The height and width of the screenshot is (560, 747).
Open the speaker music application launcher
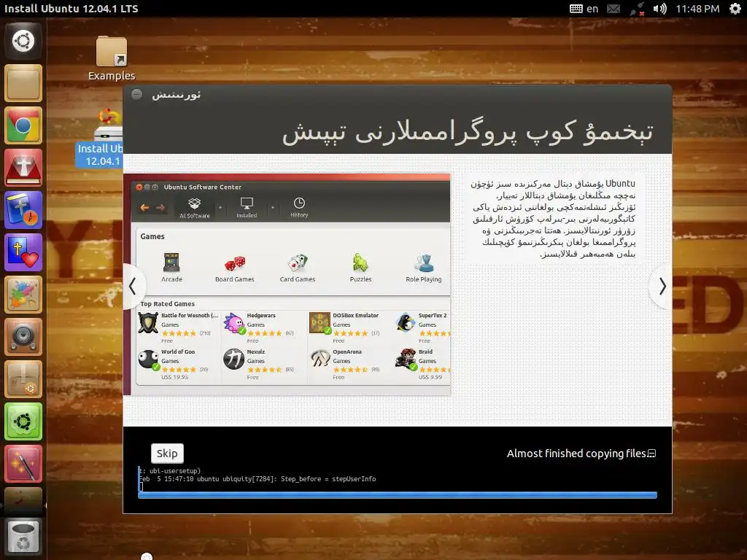[23, 337]
